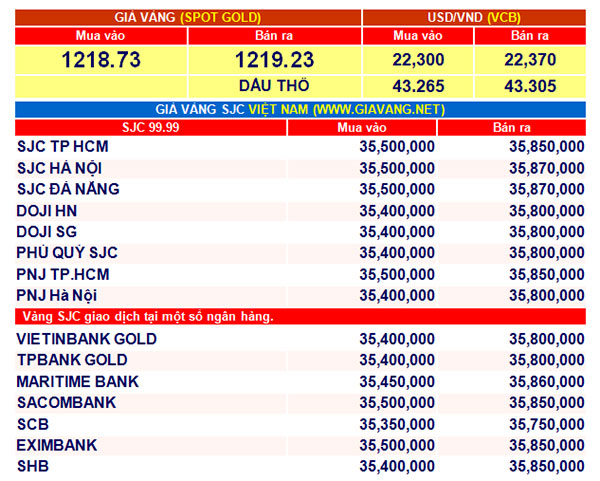Select the VIETINBANK GOLD row name
This screenshot has height=481, width=600.
[86, 339]
